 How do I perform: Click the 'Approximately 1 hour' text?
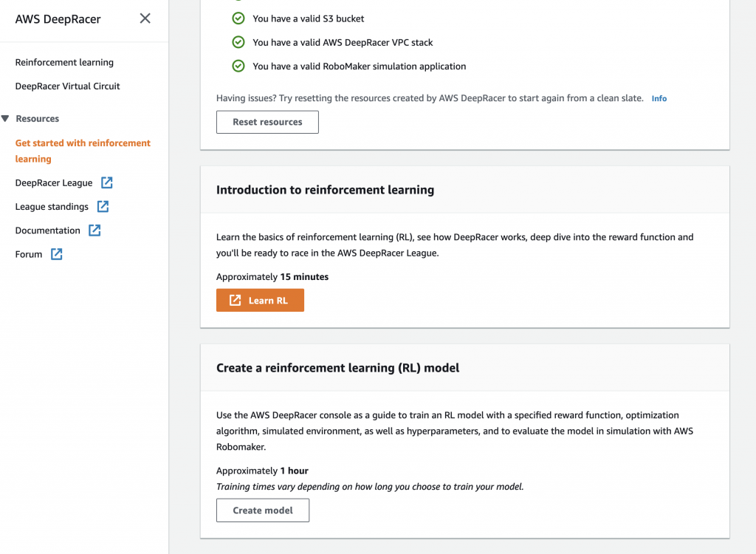click(x=262, y=471)
